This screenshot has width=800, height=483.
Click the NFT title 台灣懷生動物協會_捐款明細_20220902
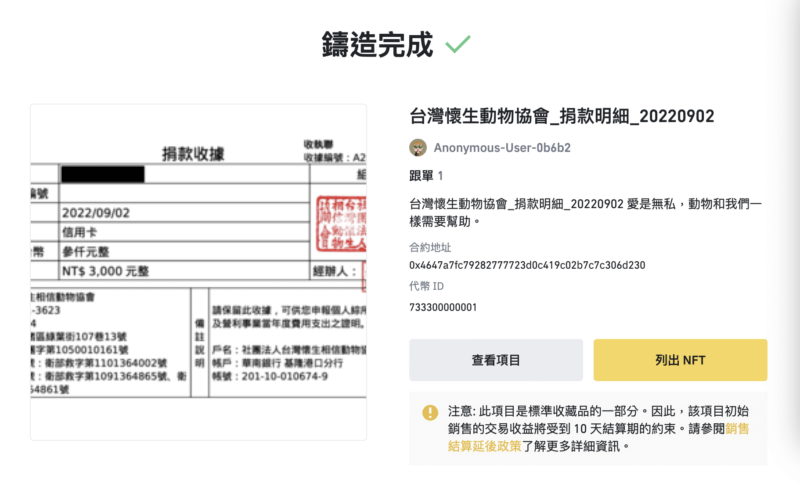pos(561,117)
